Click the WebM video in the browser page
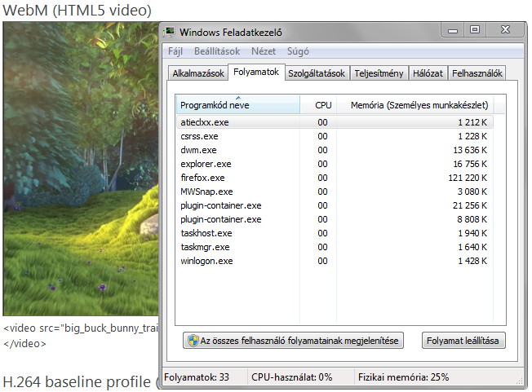 coord(81,169)
